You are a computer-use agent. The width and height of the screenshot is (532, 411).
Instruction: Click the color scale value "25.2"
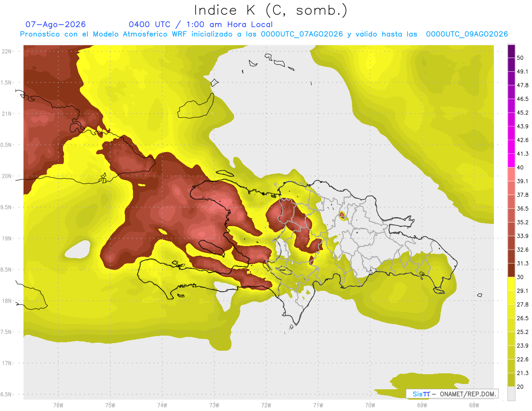(523, 332)
